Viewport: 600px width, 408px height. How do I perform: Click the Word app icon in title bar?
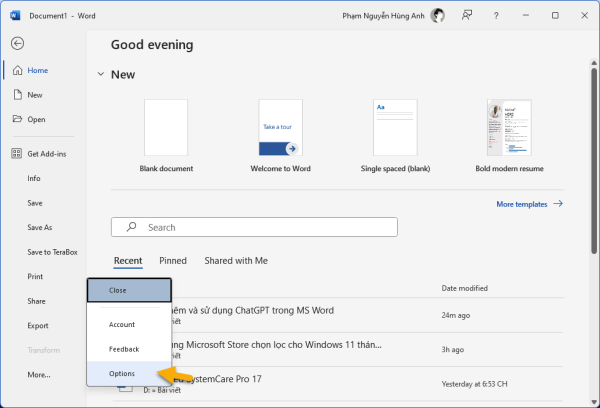[15, 16]
